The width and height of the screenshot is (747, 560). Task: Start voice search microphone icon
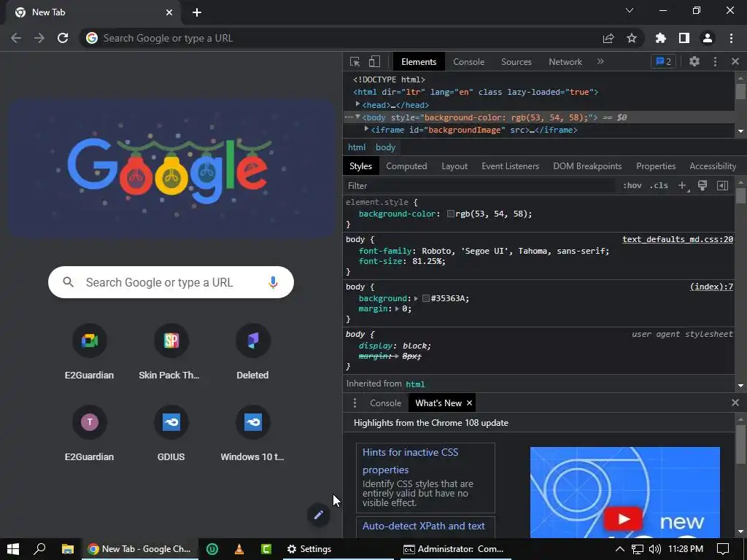tap(273, 282)
